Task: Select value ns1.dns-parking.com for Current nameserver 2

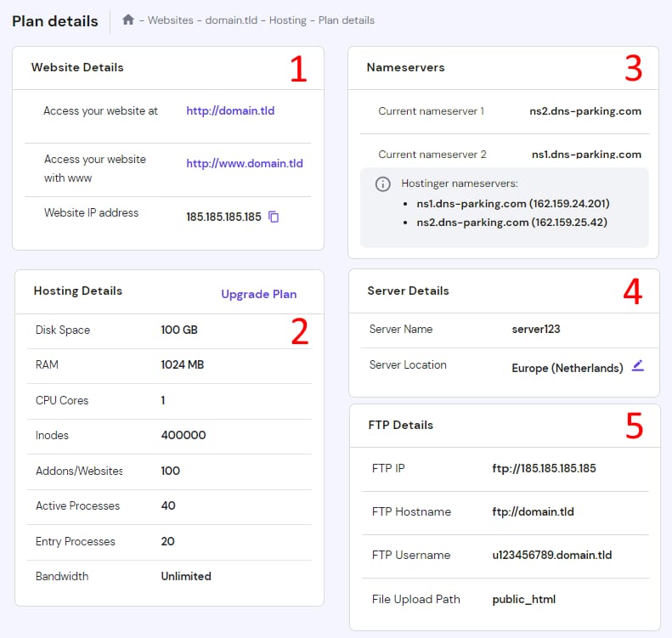Action: pyautogui.click(x=586, y=155)
